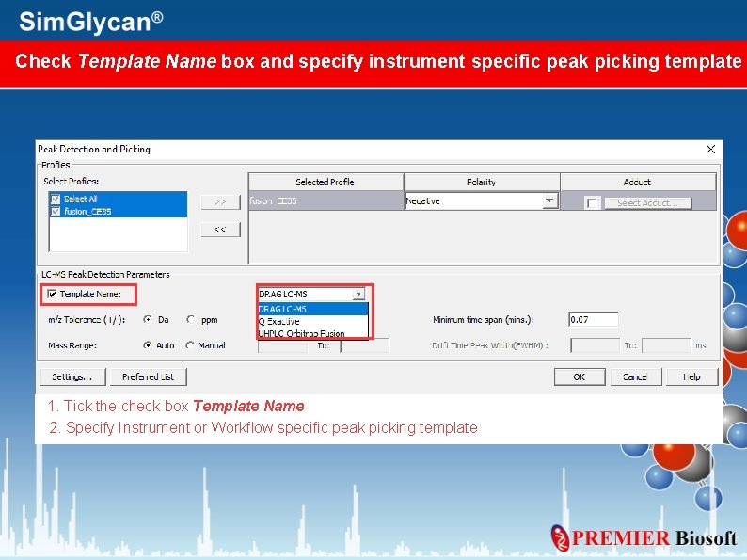Click the Adduct column header
The height and width of the screenshot is (560, 747).
[638, 182]
